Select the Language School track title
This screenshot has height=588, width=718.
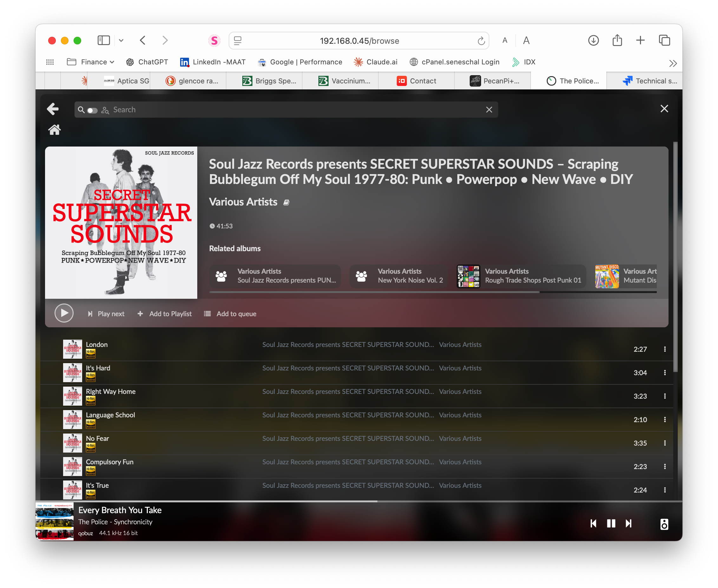tap(110, 415)
